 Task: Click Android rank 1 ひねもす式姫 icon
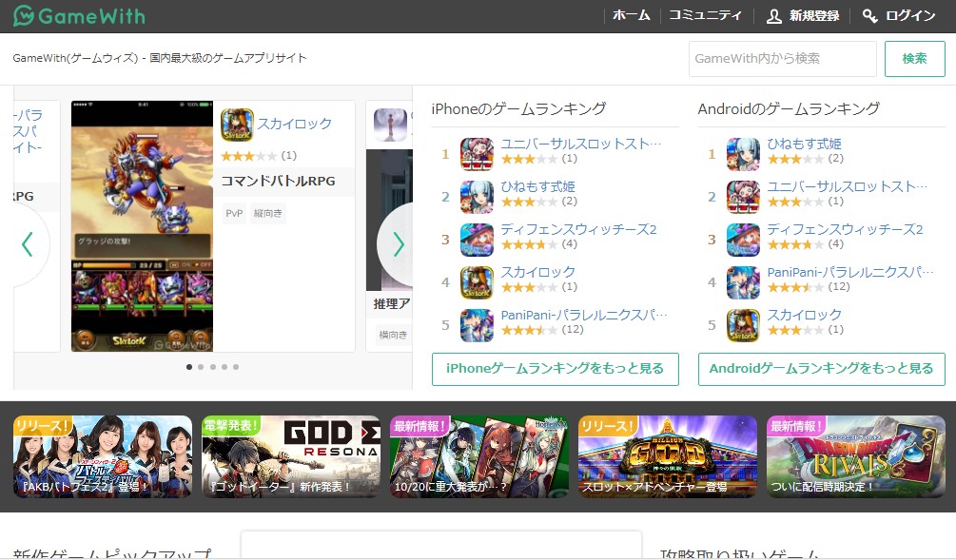pos(743,154)
